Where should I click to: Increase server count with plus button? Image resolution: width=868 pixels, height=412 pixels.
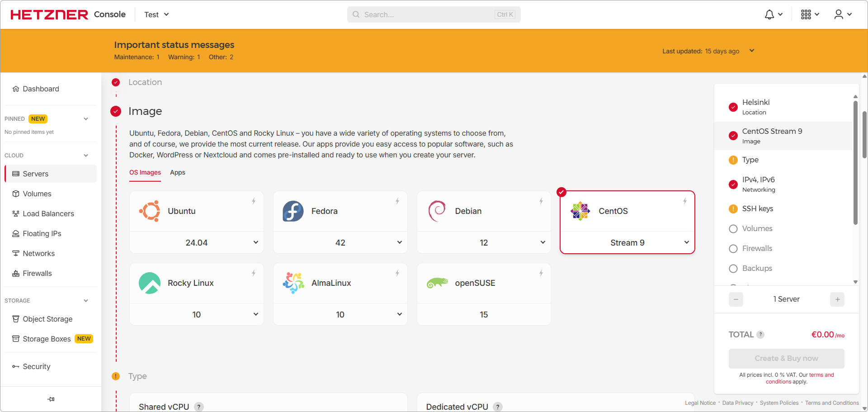click(837, 299)
